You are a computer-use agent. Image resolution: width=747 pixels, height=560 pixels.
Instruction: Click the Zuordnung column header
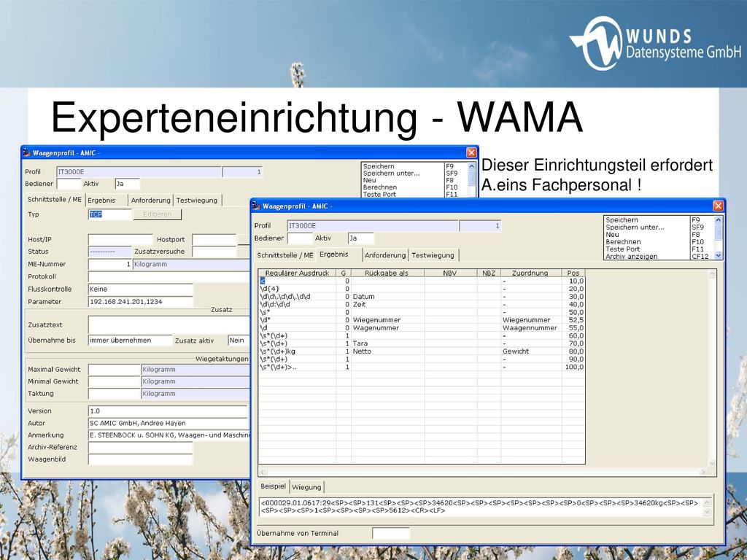[530, 273]
